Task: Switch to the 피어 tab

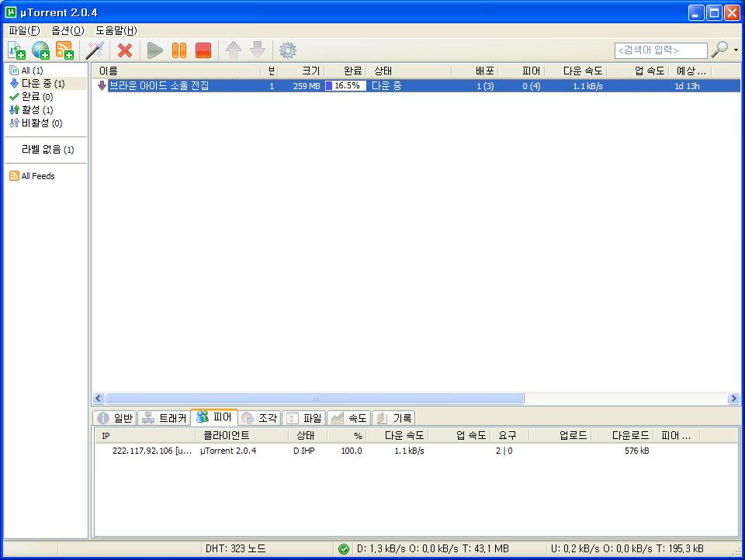Action: [215, 417]
